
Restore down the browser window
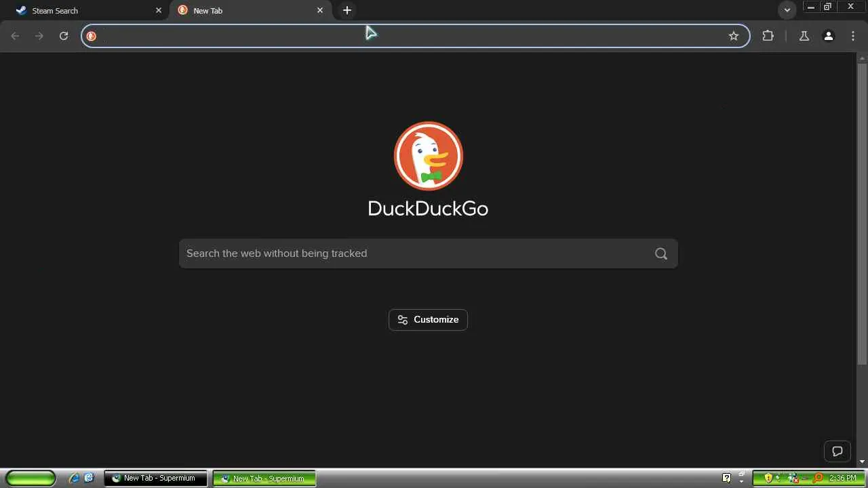(828, 7)
